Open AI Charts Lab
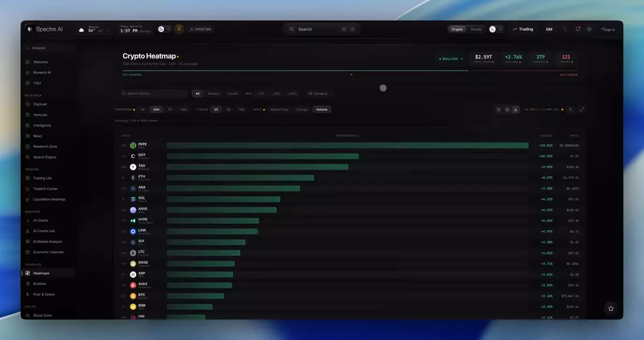644x340 pixels. coord(45,231)
